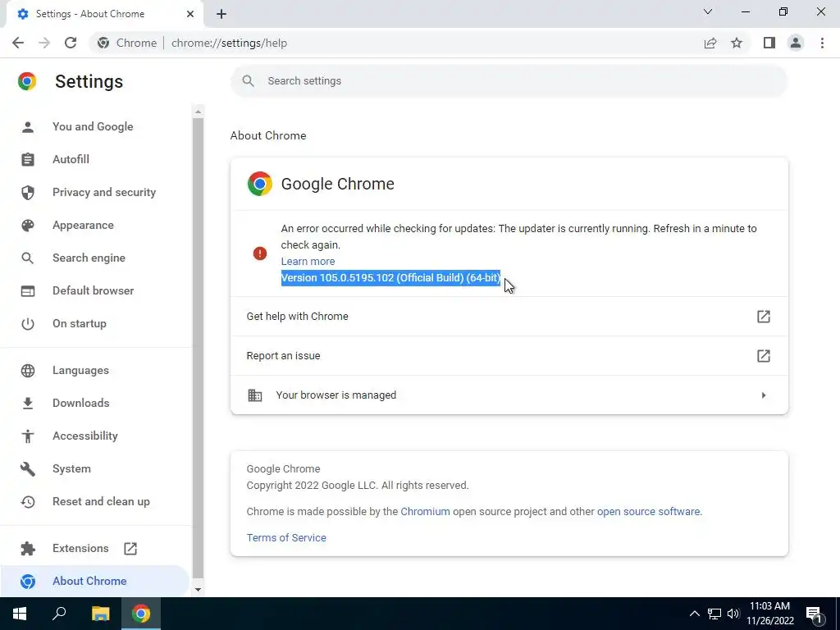
Task: Go to System settings
Action: pyautogui.click(x=72, y=468)
